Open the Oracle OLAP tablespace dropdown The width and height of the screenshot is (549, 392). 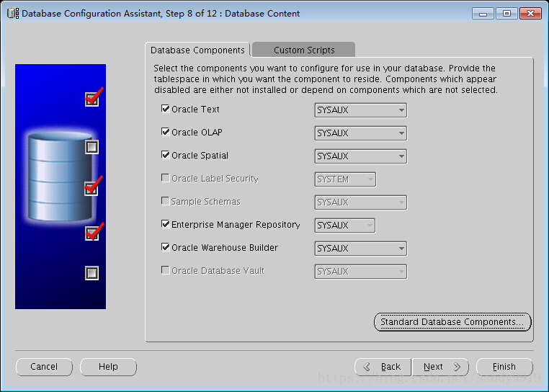[361, 133]
